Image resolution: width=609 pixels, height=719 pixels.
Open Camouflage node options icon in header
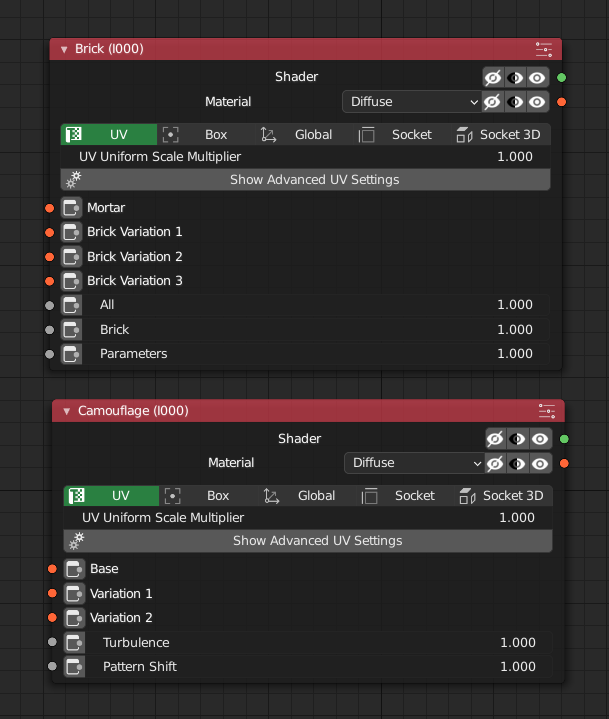[x=547, y=411]
